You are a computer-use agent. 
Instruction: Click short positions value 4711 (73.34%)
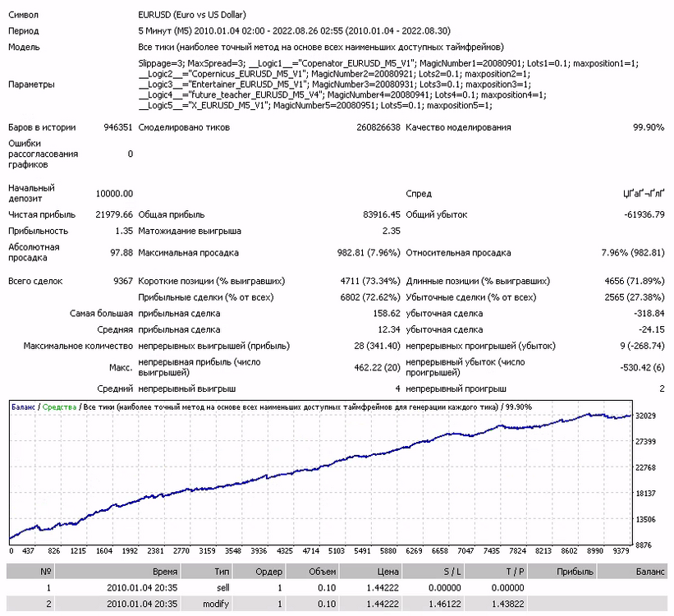(370, 281)
